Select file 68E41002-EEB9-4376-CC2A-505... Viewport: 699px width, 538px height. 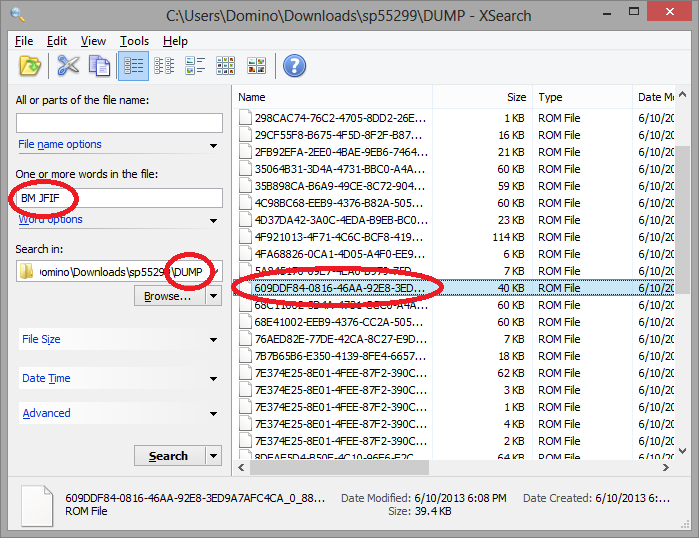point(339,322)
